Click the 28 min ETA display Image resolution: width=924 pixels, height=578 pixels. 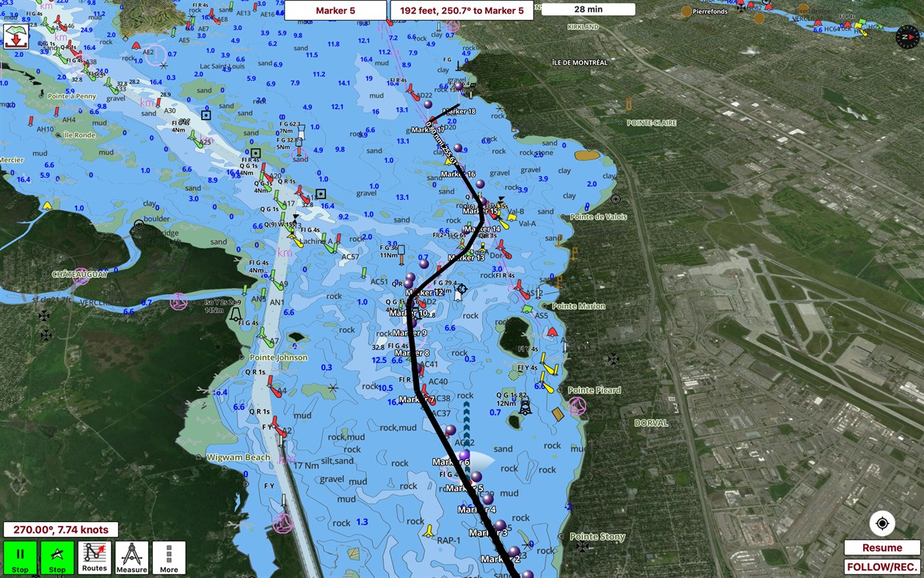(x=587, y=9)
